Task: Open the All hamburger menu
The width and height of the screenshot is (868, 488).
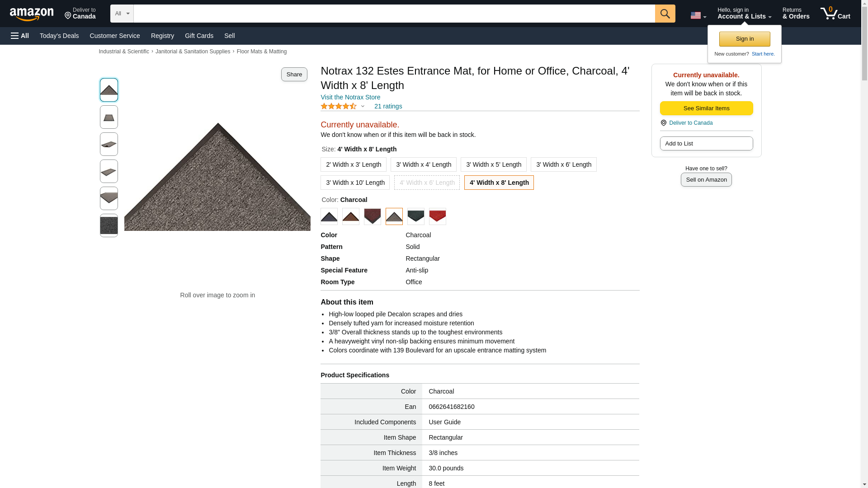Action: tap(20, 36)
